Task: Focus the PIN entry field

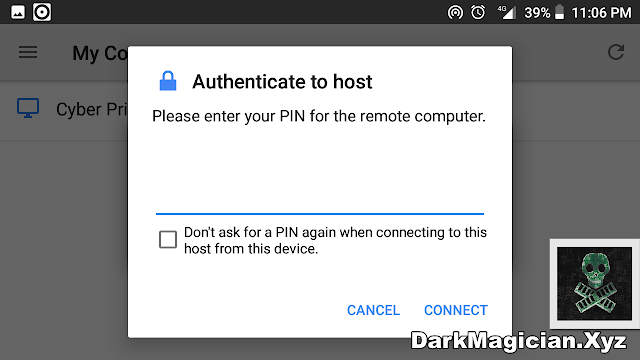Action: click(320, 198)
